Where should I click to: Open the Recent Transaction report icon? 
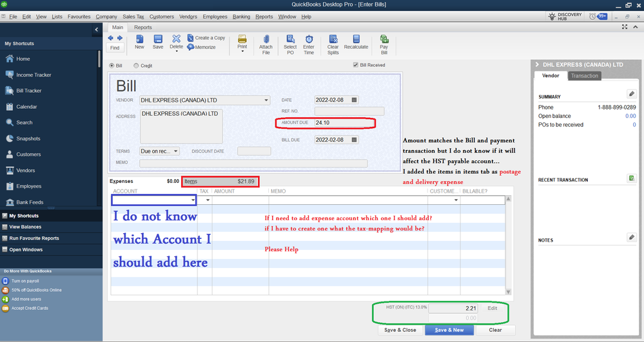[632, 178]
